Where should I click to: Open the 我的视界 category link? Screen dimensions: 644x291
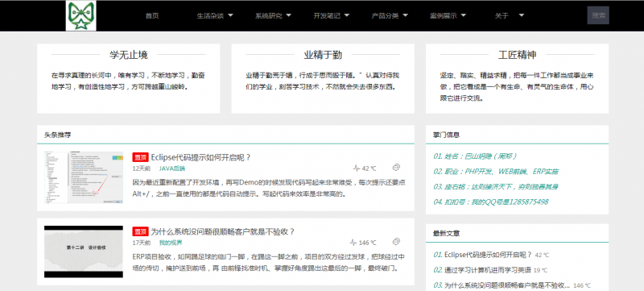pos(171,243)
